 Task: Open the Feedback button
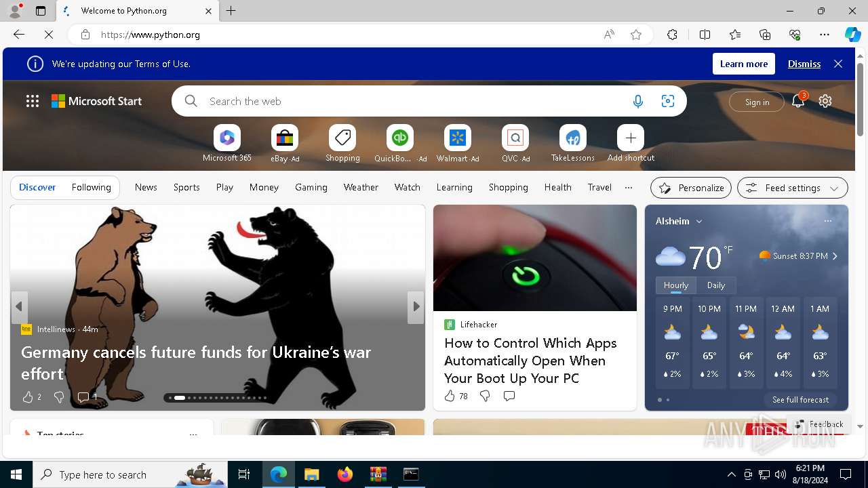[x=819, y=424]
